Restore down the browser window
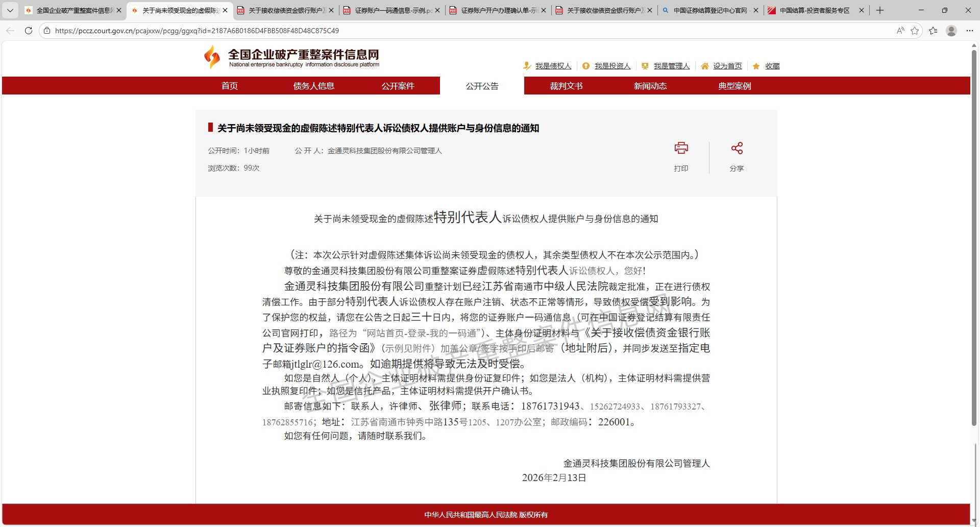This screenshot has height=527, width=980. click(945, 10)
